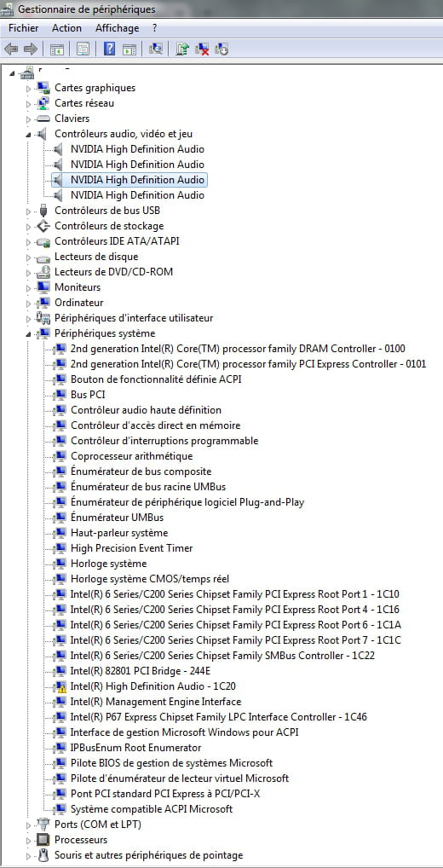Click the Uninstall device red X icon
The image size is (443, 868).
202,49
